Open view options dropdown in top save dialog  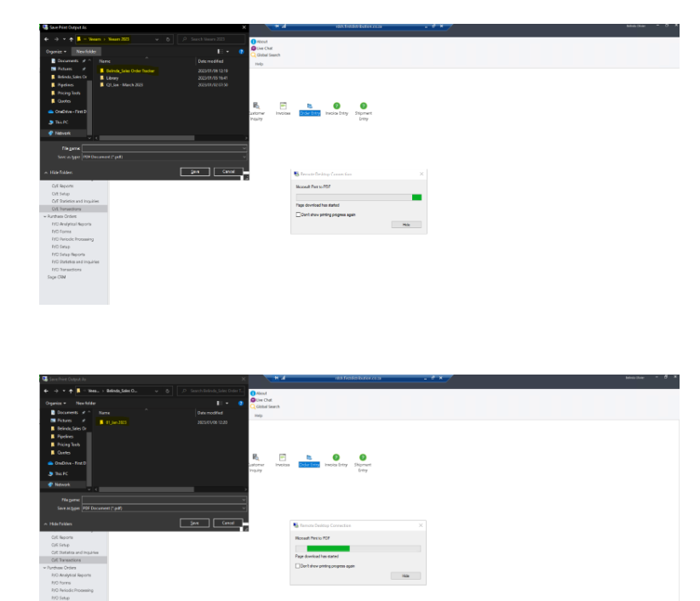[227, 52]
